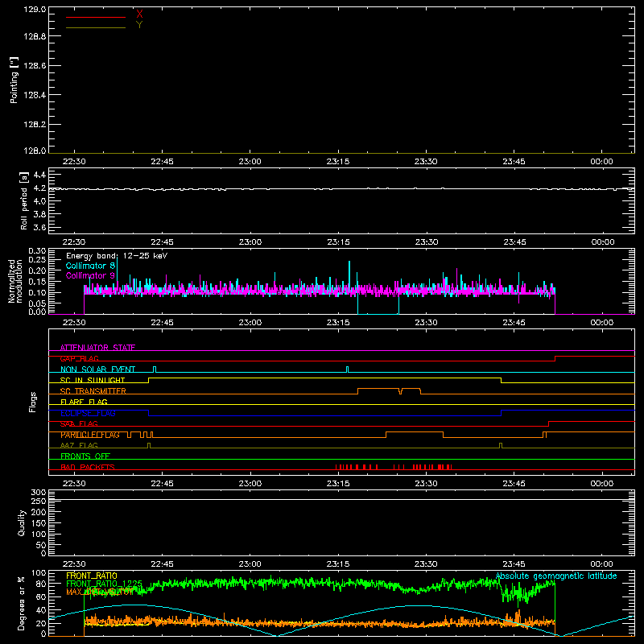Click the FLARE_FLAG label
644x644 pixels.
click(84, 402)
